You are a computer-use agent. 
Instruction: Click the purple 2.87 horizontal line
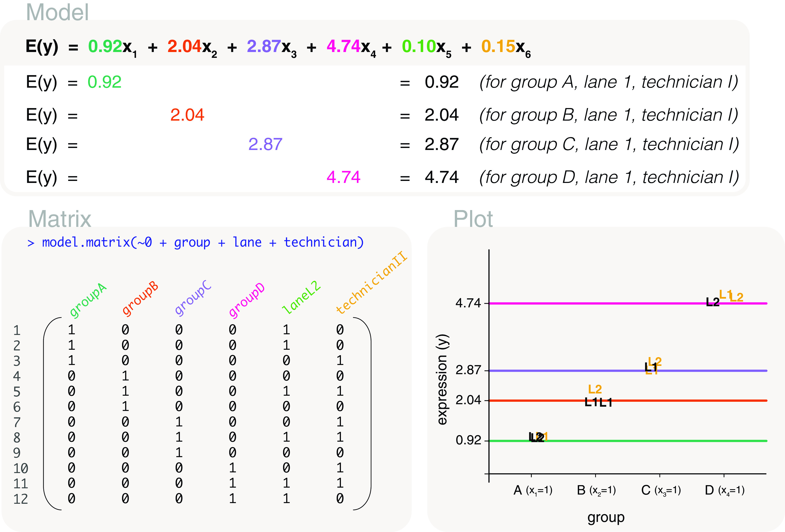[628, 371]
